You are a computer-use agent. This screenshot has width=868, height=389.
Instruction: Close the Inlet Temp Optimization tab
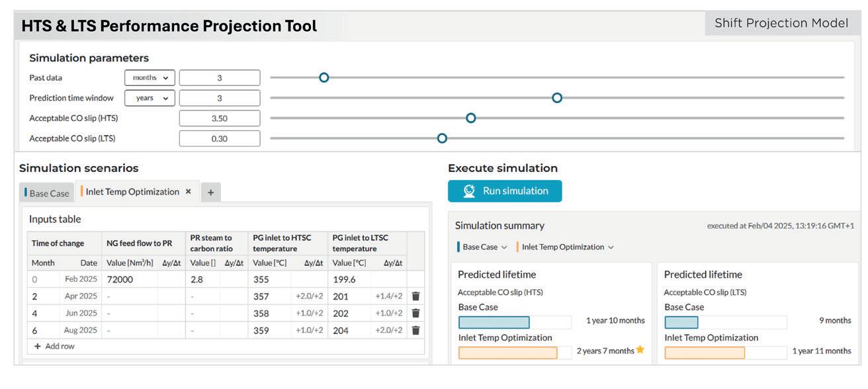click(188, 192)
